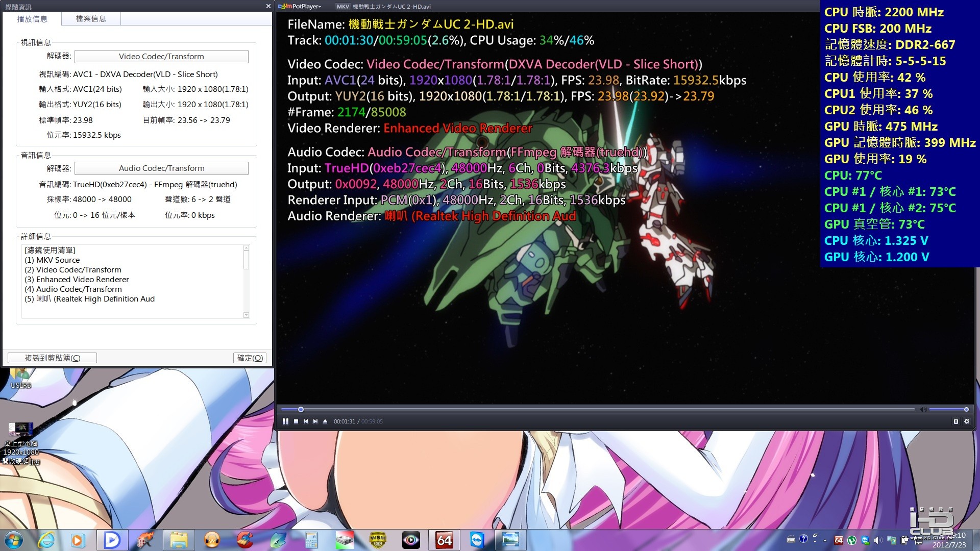Select (2) Video Codec/Transform in filter list
The height and width of the screenshot is (551, 980).
[73, 270]
